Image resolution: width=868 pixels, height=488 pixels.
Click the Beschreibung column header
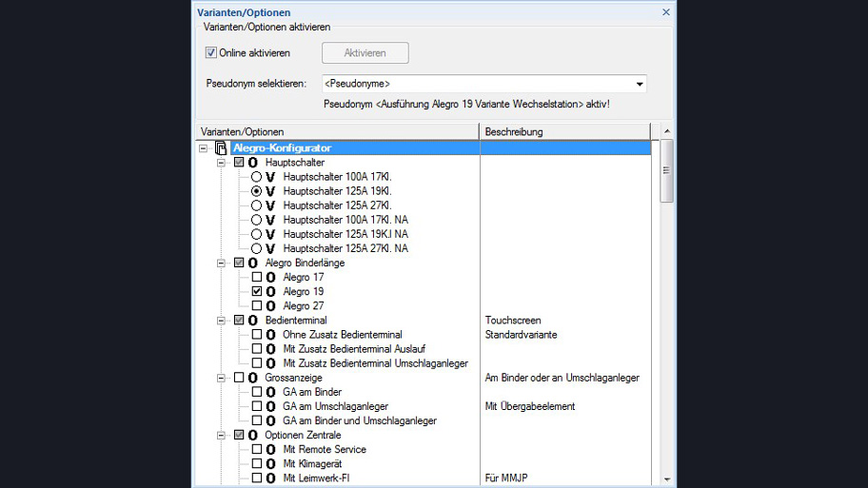tap(564, 131)
